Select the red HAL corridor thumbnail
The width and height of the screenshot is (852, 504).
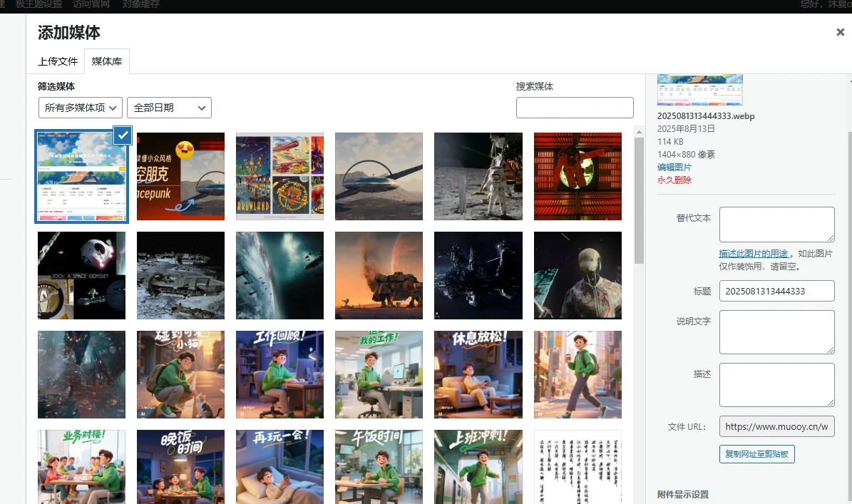(578, 177)
